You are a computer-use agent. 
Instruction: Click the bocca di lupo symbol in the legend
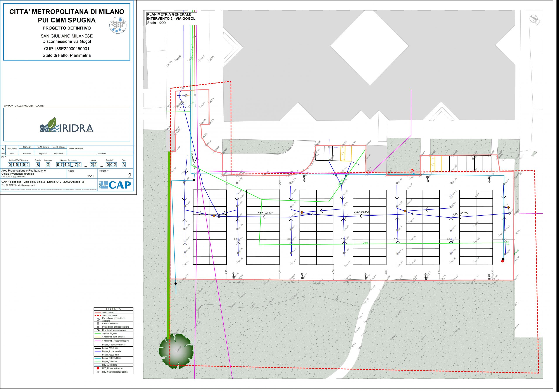pos(98,320)
